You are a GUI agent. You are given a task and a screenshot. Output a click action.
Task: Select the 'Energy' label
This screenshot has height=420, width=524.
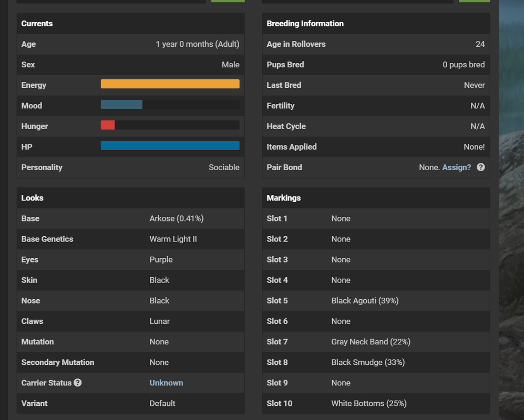point(34,85)
